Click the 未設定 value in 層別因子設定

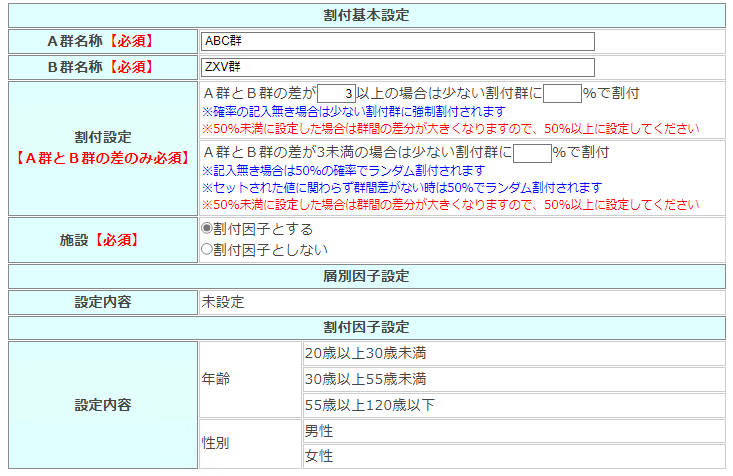click(x=223, y=301)
